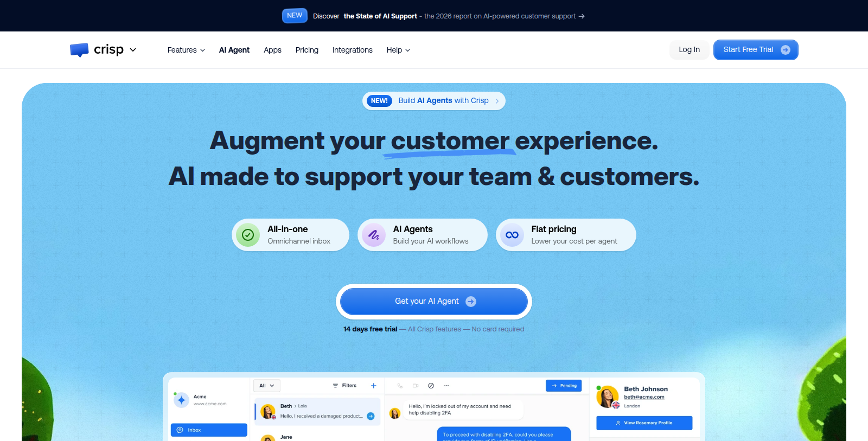Image resolution: width=868 pixels, height=441 pixels.
Task: Open the 'Build AI Agents with Crisp' pill
Action: 434,101
